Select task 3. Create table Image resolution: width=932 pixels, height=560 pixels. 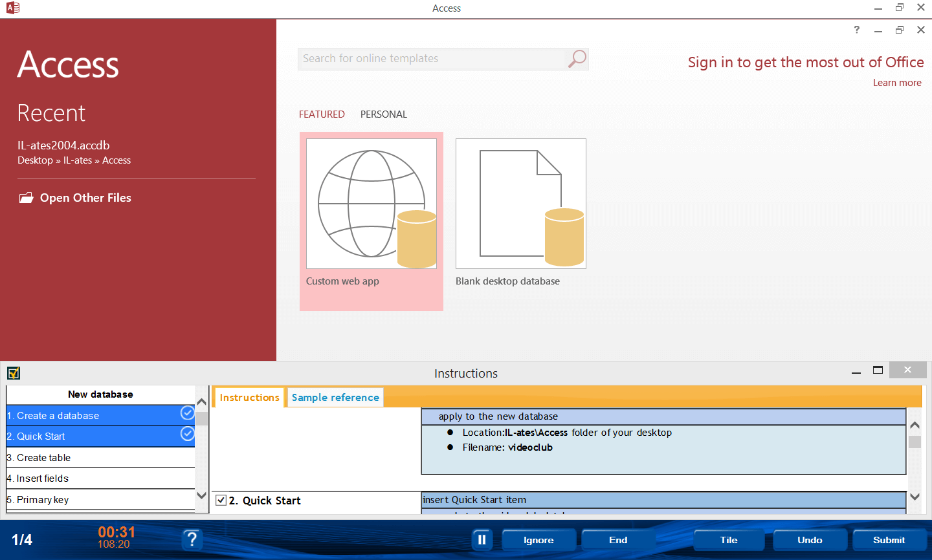point(100,458)
